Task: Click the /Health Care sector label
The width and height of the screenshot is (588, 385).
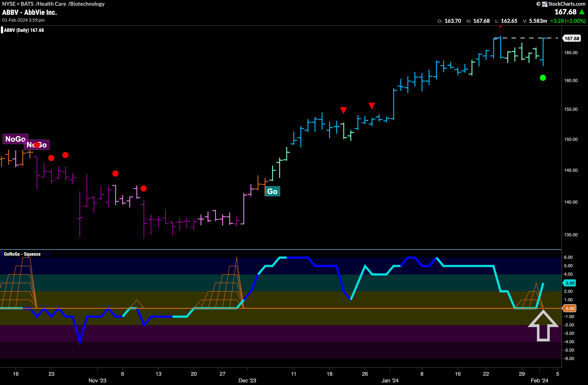Action: (51, 4)
